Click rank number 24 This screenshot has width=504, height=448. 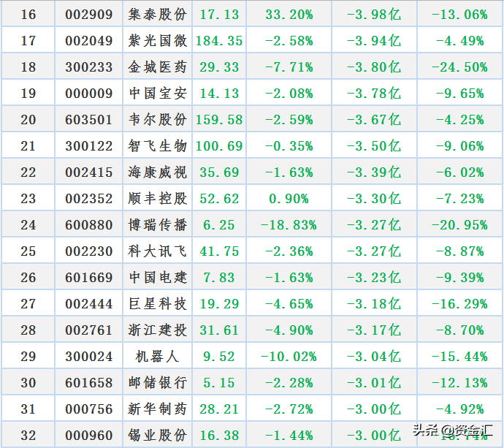(28, 225)
